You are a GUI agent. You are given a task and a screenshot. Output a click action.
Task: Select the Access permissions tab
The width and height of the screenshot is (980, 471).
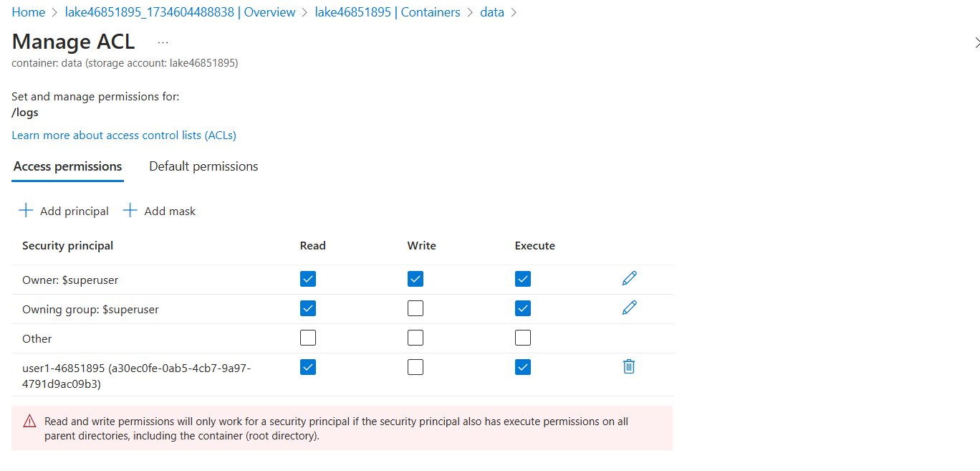click(68, 166)
